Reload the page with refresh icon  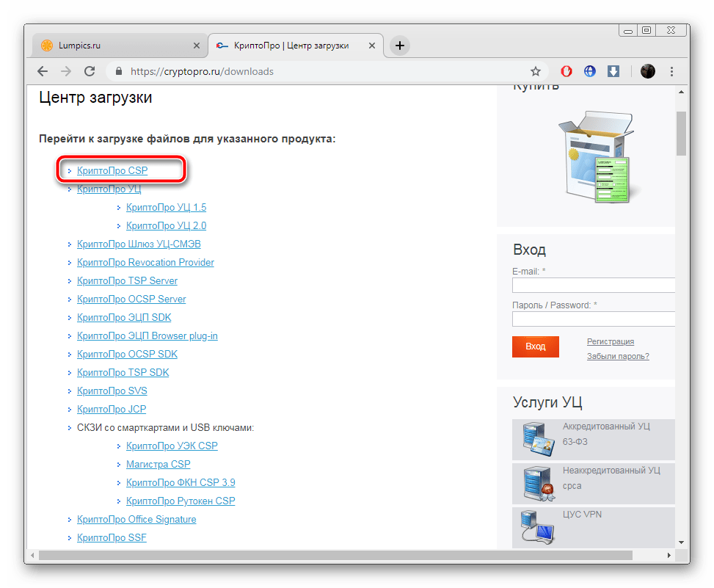(x=90, y=71)
